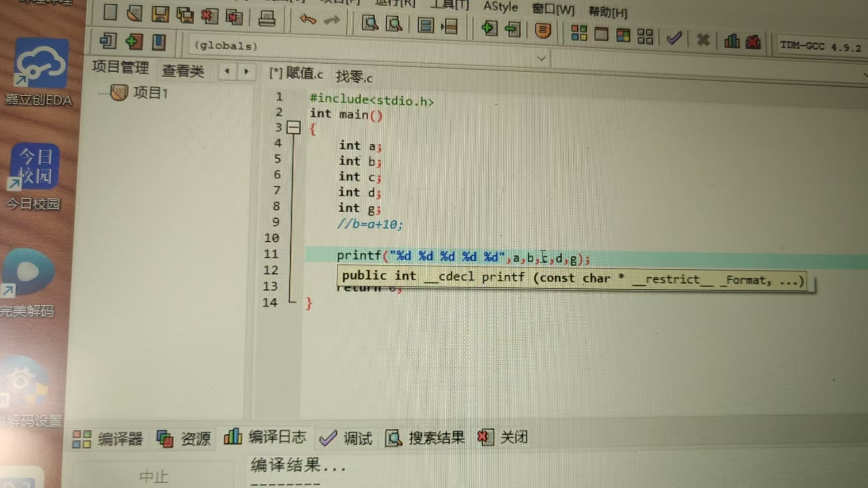Image resolution: width=868 pixels, height=488 pixels.
Task: Open the TDM-GCC 4.9.2 compiler selector
Action: click(820, 47)
